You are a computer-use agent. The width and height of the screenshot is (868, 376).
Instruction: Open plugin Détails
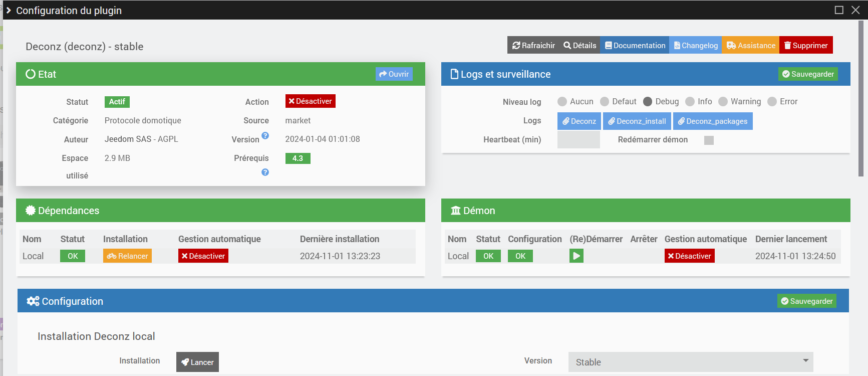[x=580, y=45]
